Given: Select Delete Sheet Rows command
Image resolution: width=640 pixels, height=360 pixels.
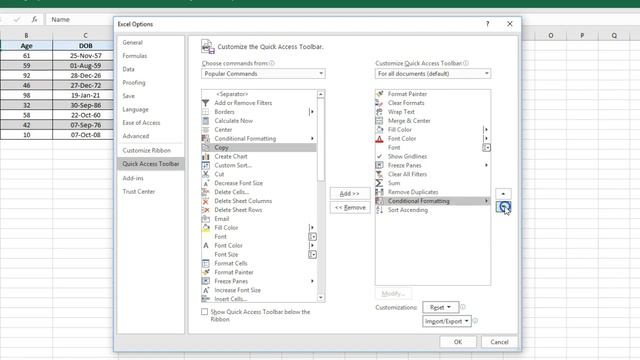Looking at the screenshot, I should click(x=259, y=210).
